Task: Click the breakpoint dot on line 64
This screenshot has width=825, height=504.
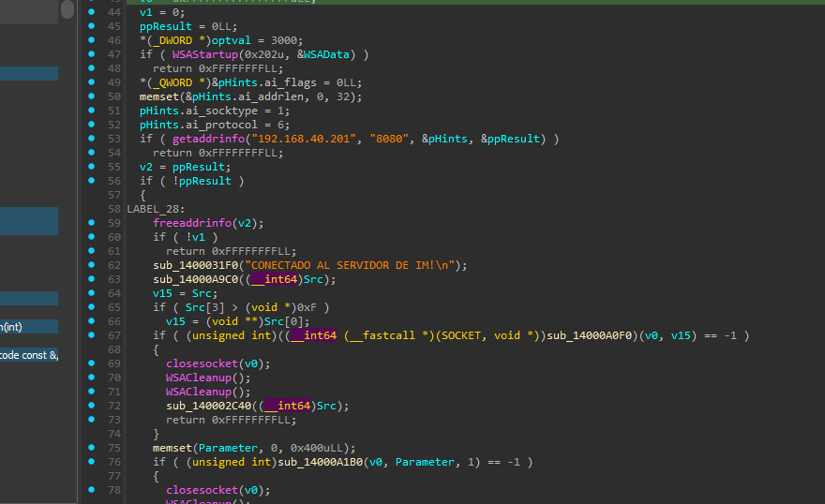Action: 92,292
